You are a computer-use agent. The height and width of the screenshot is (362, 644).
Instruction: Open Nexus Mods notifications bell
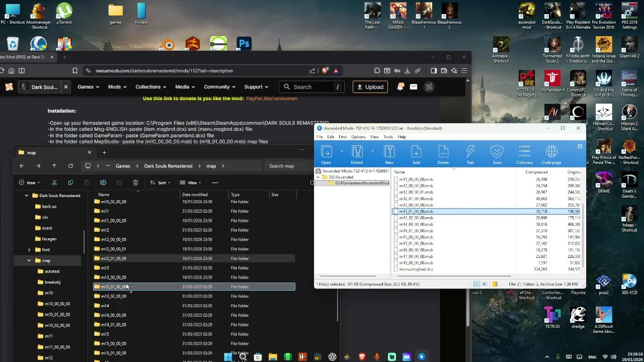[x=400, y=87]
